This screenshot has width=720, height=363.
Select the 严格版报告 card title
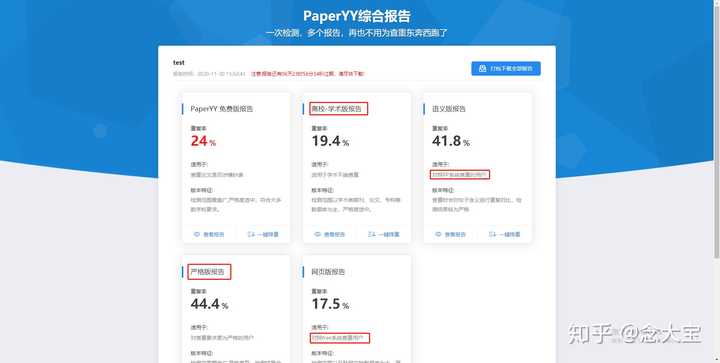(x=209, y=272)
